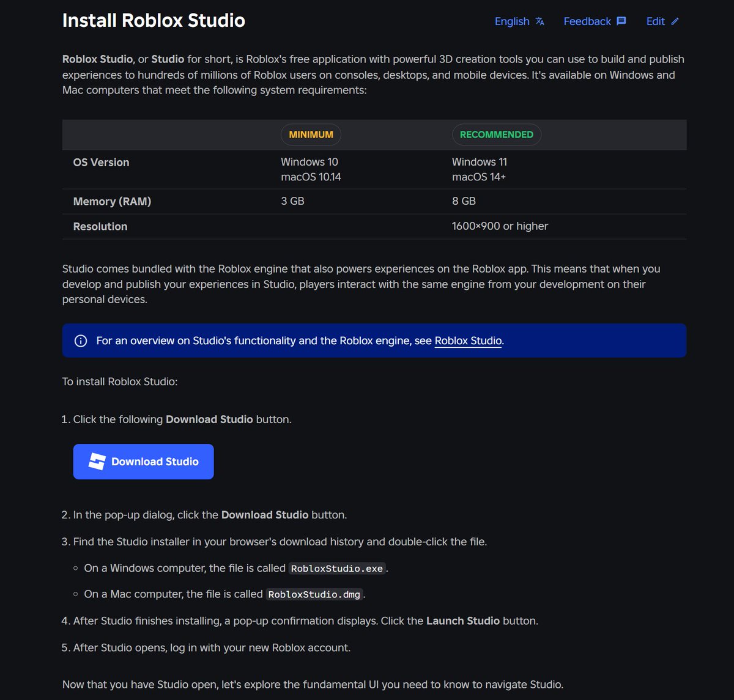Viewport: 734px width, 700px height.
Task: Click the 'To install Roblox Studio:' line
Action: coord(120,381)
